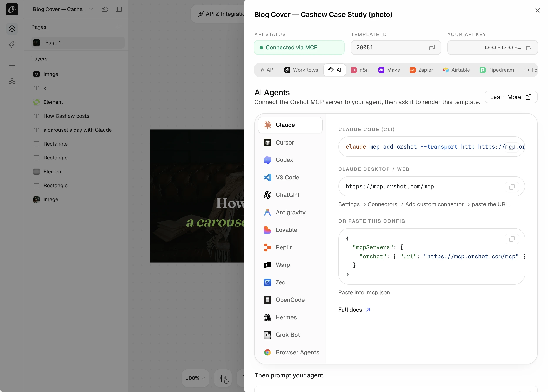Toggle the sidebar panel layout icon

pos(119,9)
